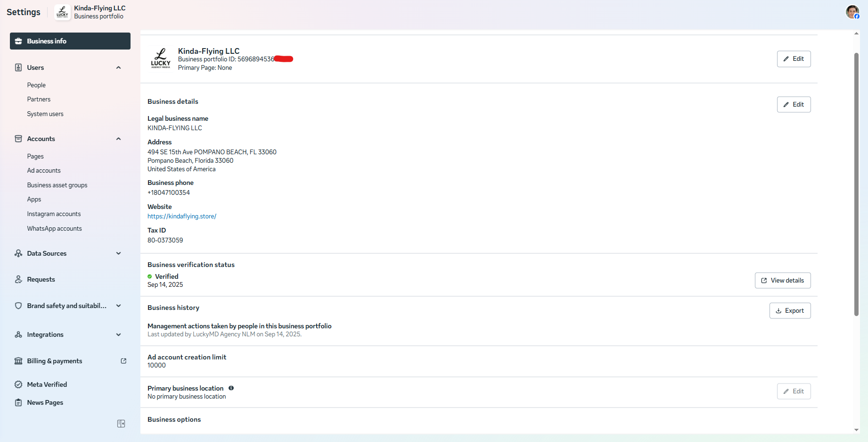Select System users

(x=45, y=114)
